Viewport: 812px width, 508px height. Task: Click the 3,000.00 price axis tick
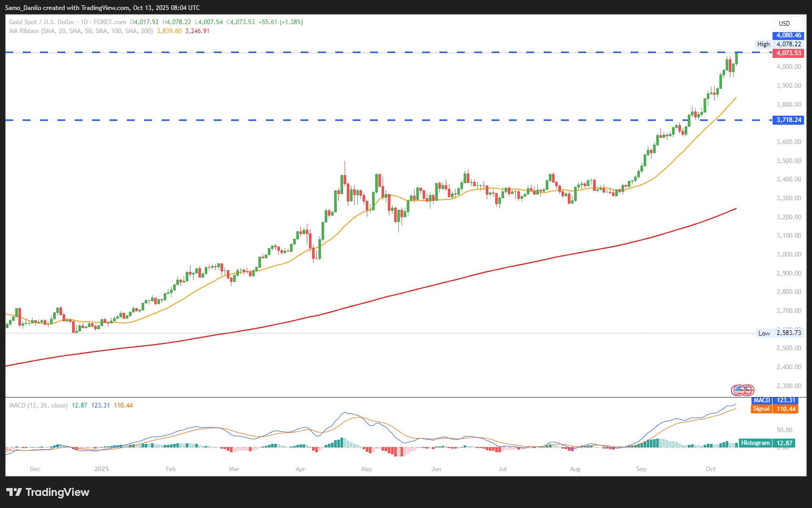tap(788, 255)
